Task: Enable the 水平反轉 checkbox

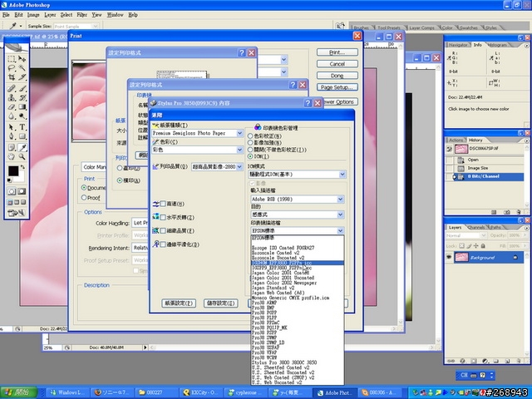Action: (163, 217)
